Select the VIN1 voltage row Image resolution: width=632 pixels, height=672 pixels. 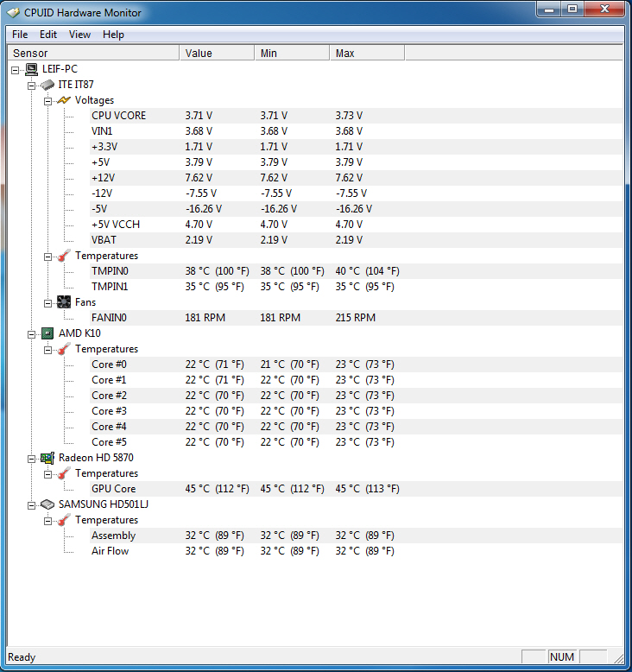coord(356,131)
